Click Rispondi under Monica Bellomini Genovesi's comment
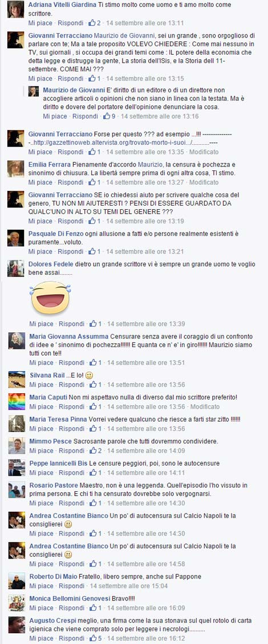Viewport: 268px width, 644px height. (71, 608)
